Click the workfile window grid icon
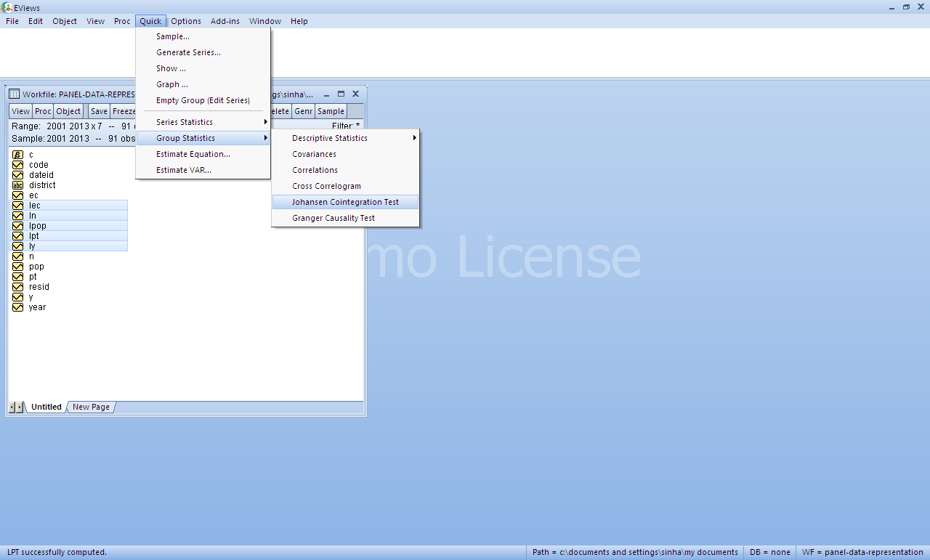Image resolution: width=930 pixels, height=560 pixels. tap(14, 94)
